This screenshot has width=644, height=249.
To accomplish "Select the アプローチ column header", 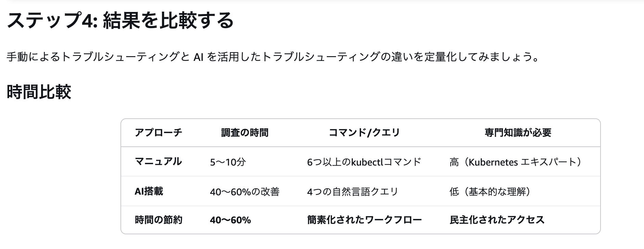I will (158, 132).
